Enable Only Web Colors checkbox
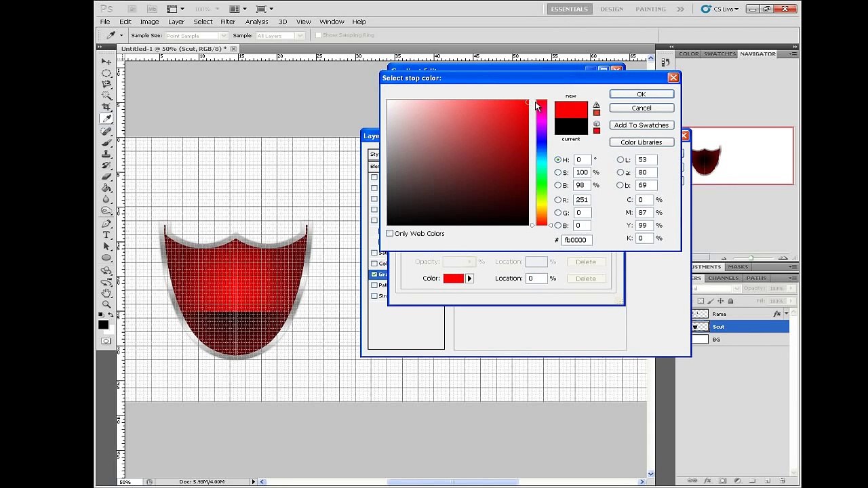 (390, 234)
